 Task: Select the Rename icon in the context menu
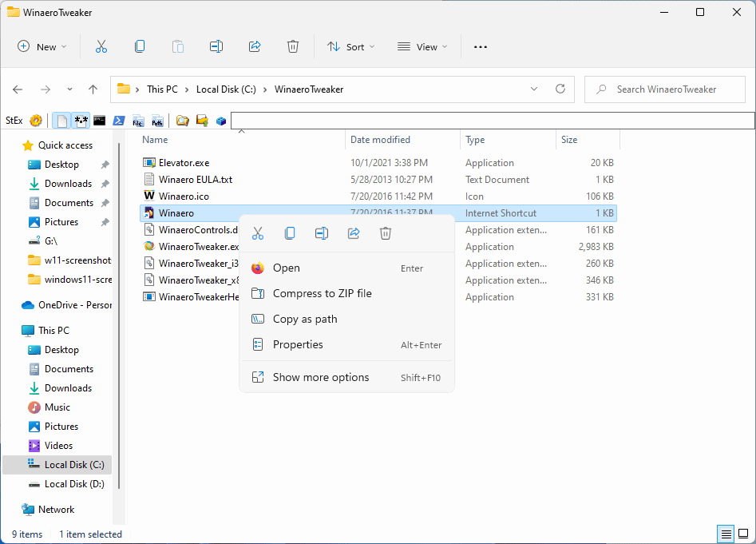tap(322, 232)
